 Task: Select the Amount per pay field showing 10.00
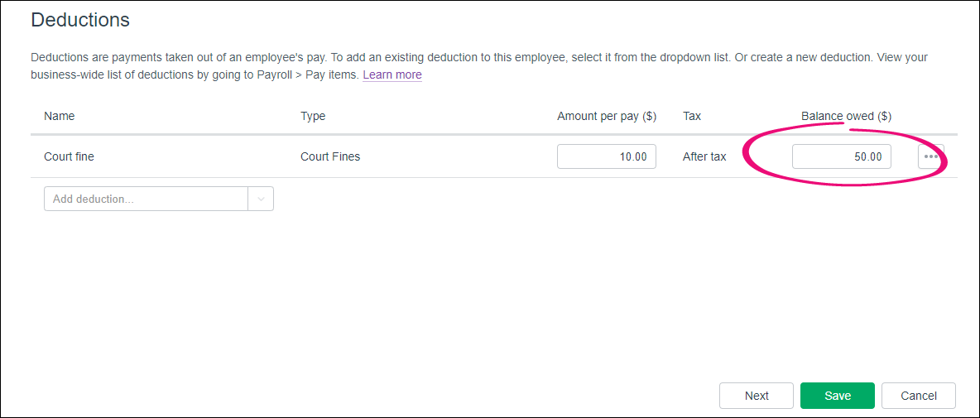[606, 156]
